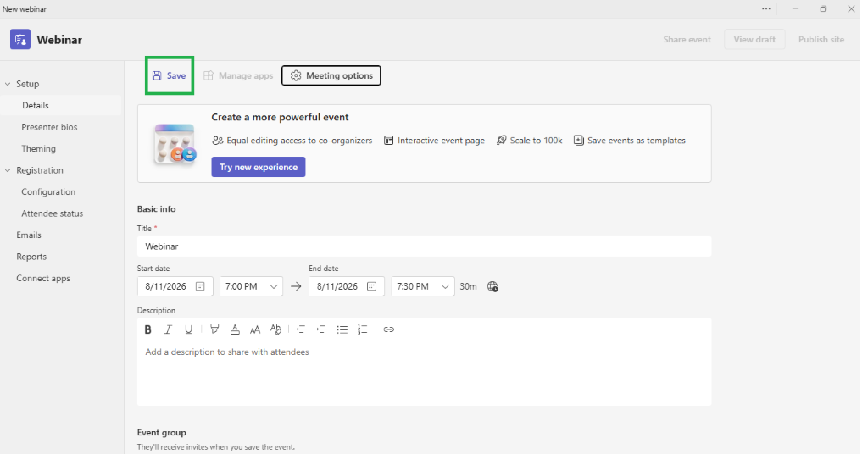868x454 pixels.
Task: Insert a link in description
Action: [388, 329]
